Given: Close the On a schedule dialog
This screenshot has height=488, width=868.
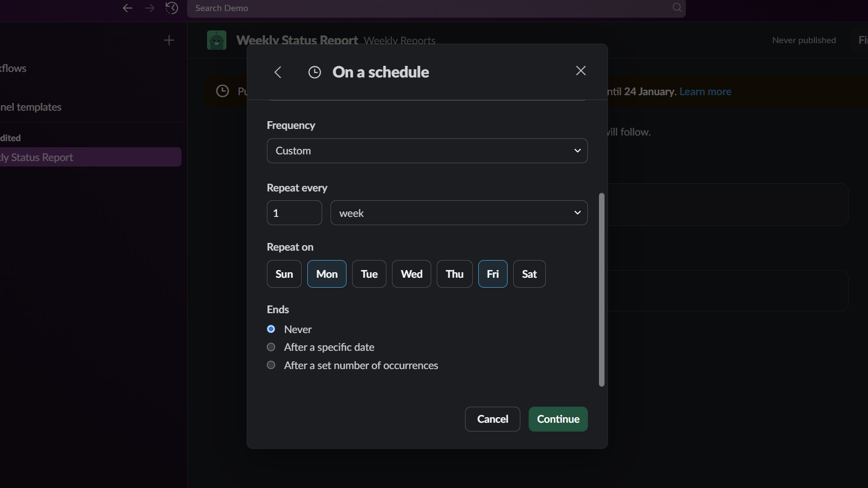Looking at the screenshot, I should 581,71.
